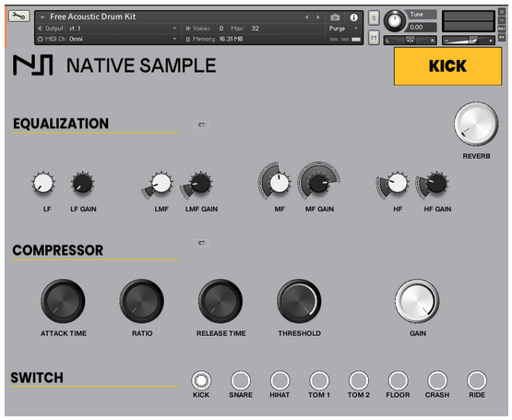Click the camera snapshot icon

(335, 18)
